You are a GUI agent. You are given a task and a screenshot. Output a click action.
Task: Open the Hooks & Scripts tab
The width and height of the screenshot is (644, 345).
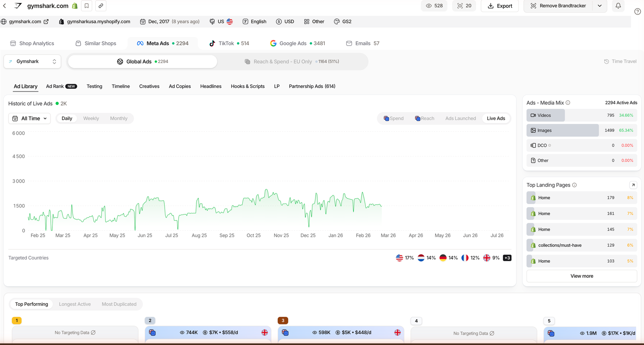tap(248, 86)
